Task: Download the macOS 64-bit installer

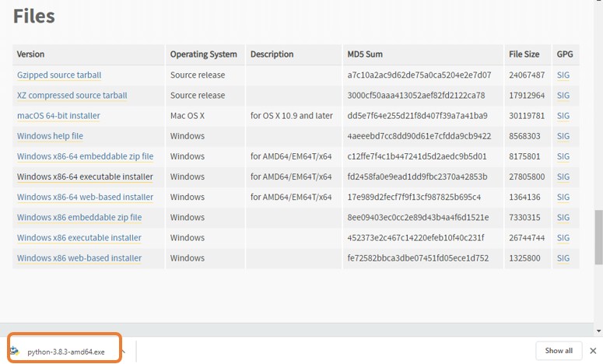Action: pyautogui.click(x=58, y=116)
